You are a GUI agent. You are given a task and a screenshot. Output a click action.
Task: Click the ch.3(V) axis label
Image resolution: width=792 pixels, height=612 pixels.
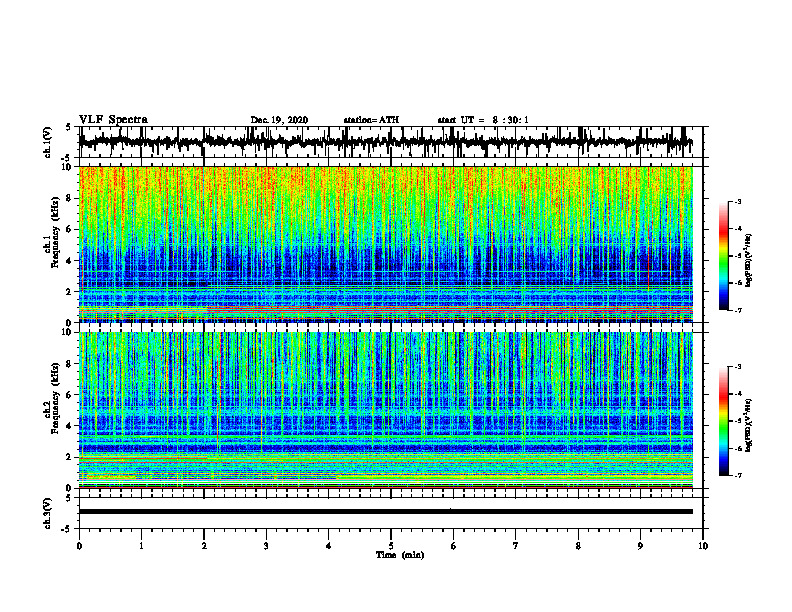(x=48, y=513)
